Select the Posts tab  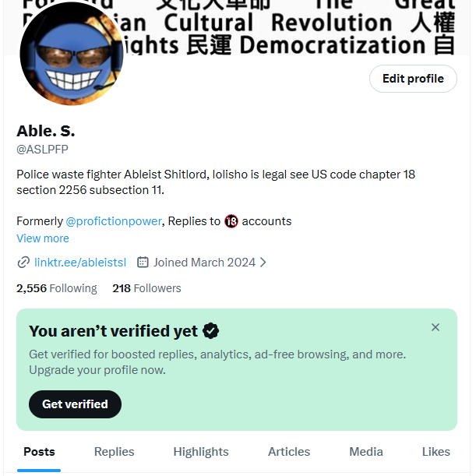point(39,452)
